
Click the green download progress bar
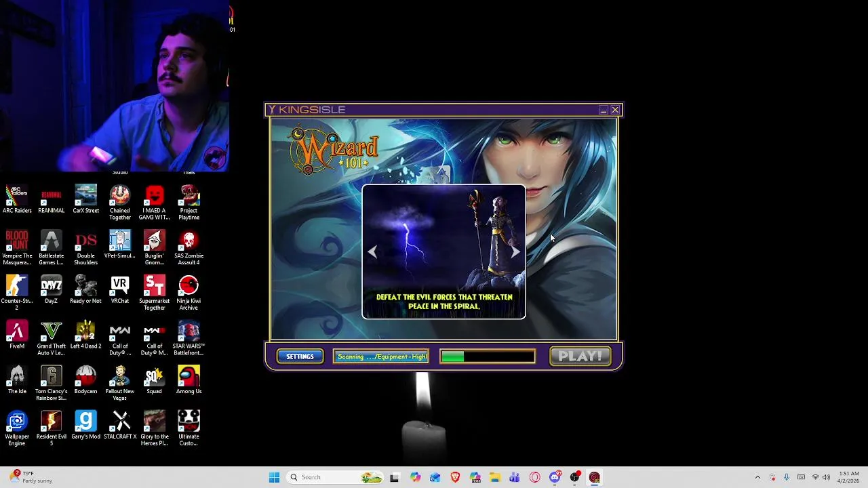(x=488, y=357)
